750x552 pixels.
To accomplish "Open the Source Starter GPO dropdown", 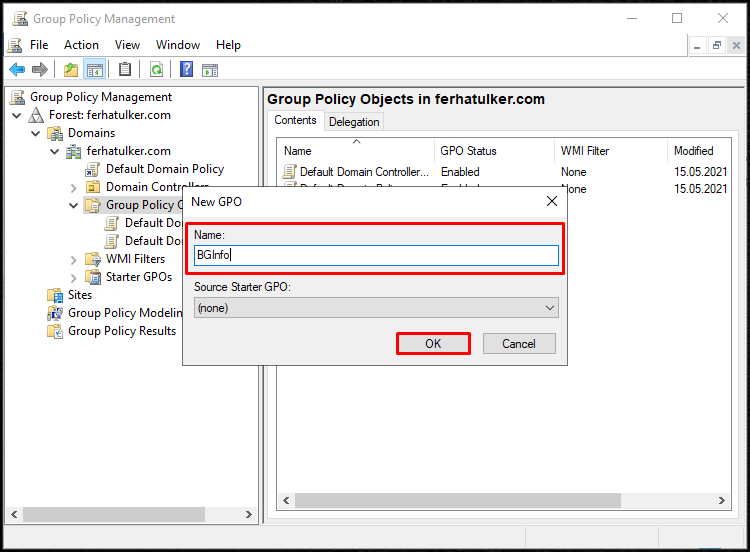I will (x=376, y=308).
